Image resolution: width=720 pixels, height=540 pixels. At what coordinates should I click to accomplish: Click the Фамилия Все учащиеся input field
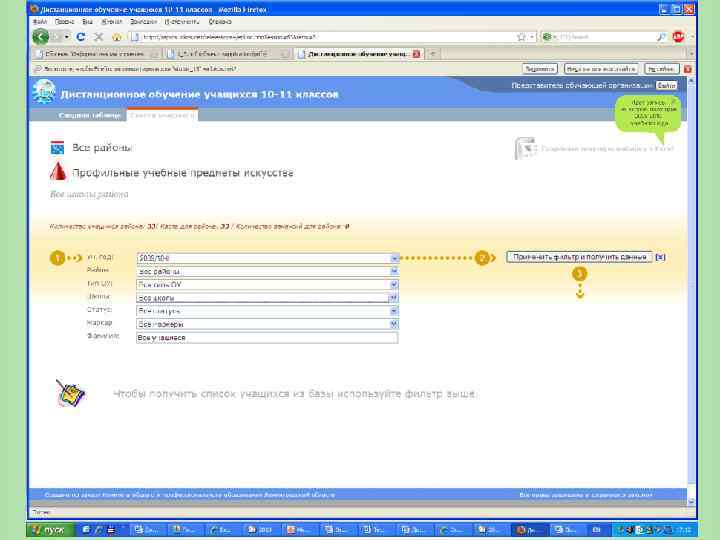267,338
